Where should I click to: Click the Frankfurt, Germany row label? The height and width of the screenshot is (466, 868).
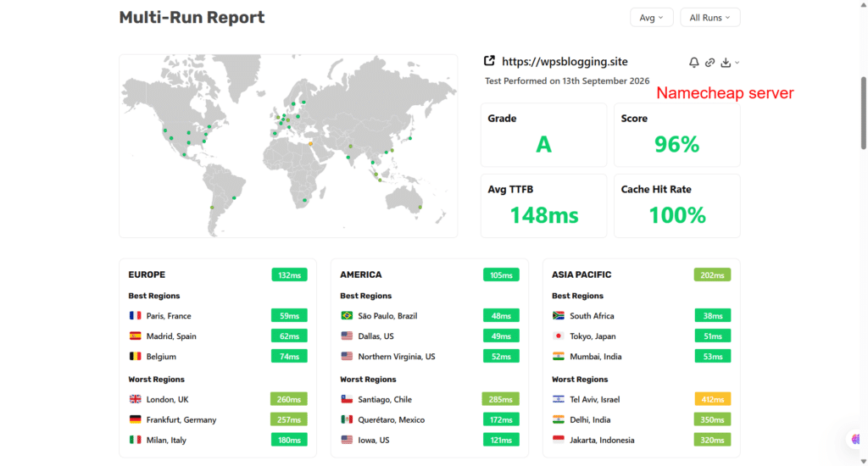pyautogui.click(x=181, y=420)
